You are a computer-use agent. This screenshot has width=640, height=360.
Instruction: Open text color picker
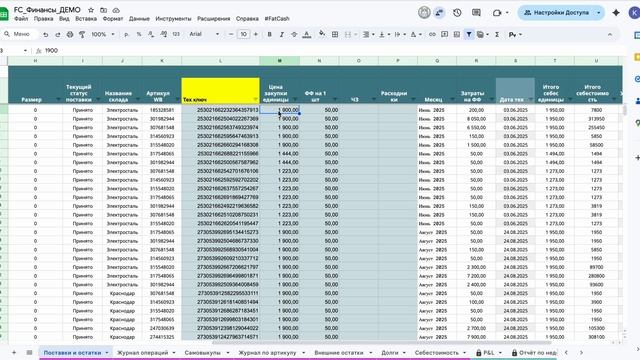click(307, 35)
